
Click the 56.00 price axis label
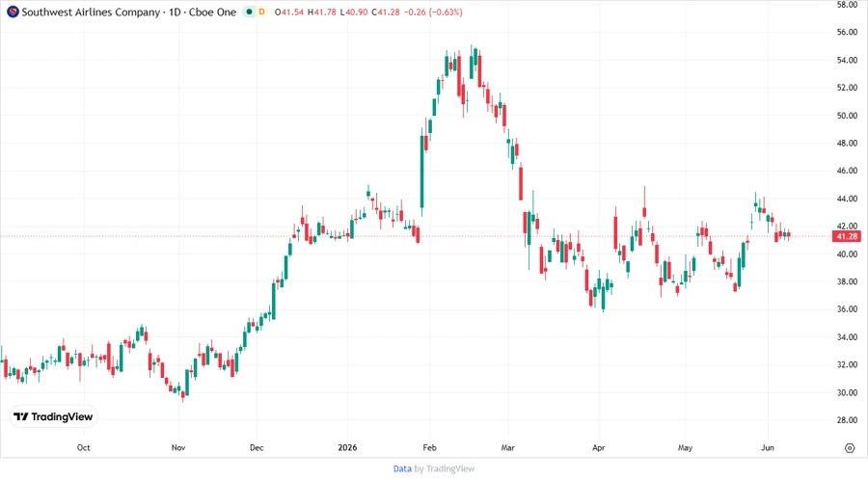point(847,32)
